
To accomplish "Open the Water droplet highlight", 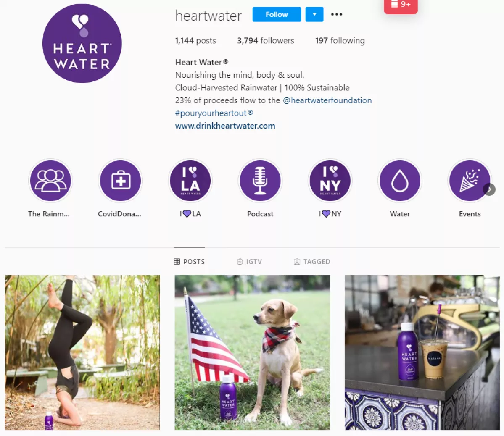I will coord(400,181).
